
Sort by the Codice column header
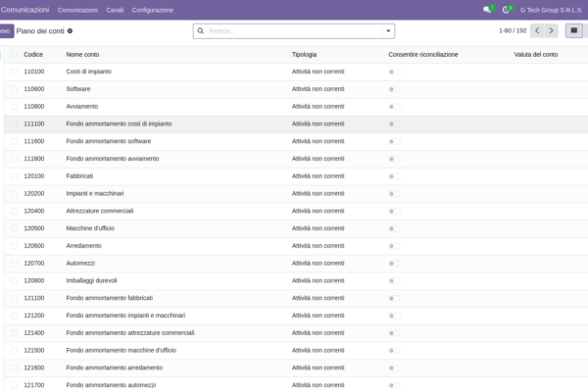click(33, 55)
